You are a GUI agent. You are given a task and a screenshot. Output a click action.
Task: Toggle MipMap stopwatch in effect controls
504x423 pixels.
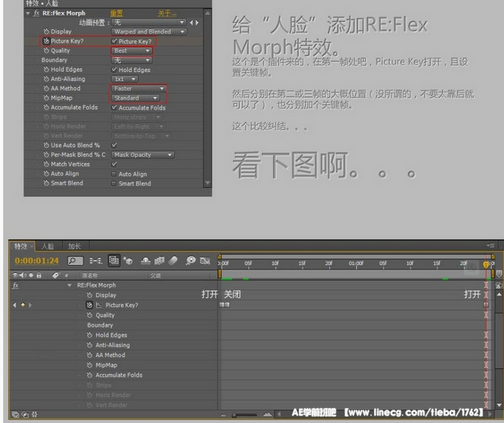[46, 97]
